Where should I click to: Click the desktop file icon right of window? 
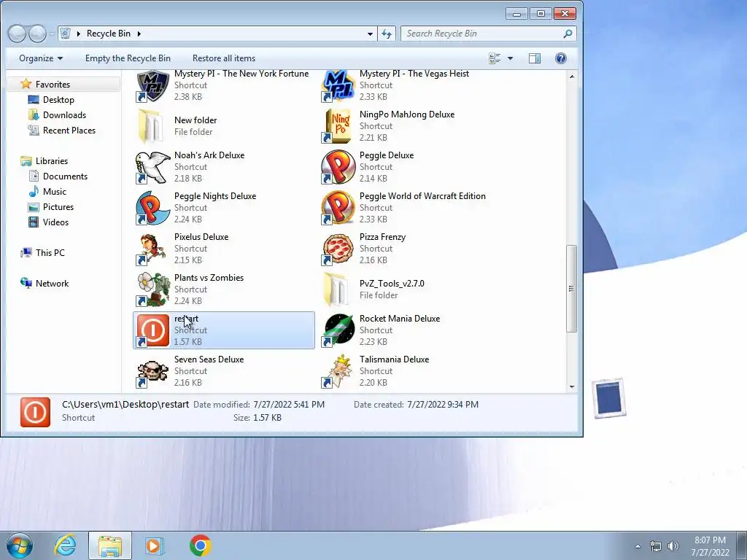click(x=609, y=398)
